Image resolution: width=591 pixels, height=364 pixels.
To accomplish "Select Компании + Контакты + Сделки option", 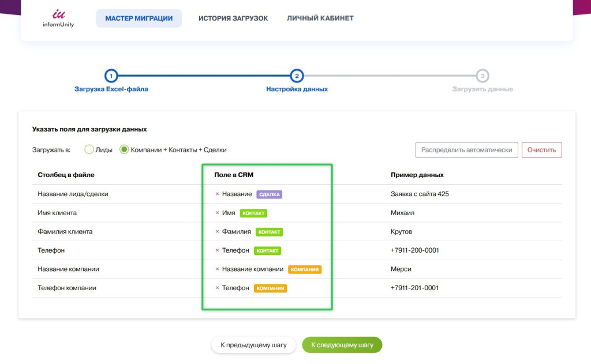I will point(124,149).
